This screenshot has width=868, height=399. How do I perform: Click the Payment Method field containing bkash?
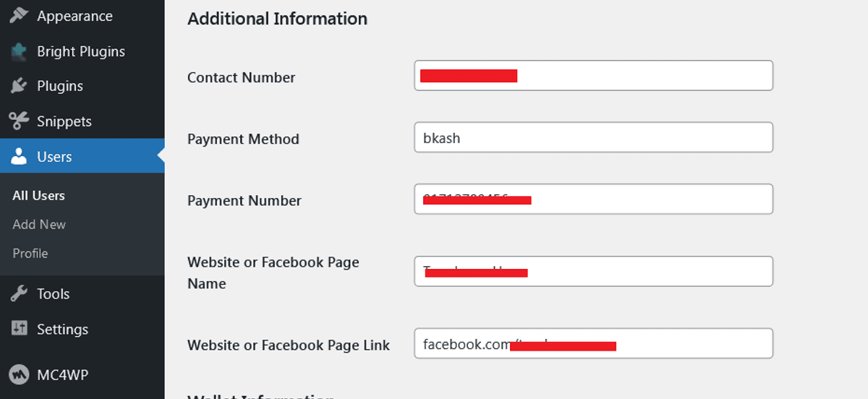point(594,137)
